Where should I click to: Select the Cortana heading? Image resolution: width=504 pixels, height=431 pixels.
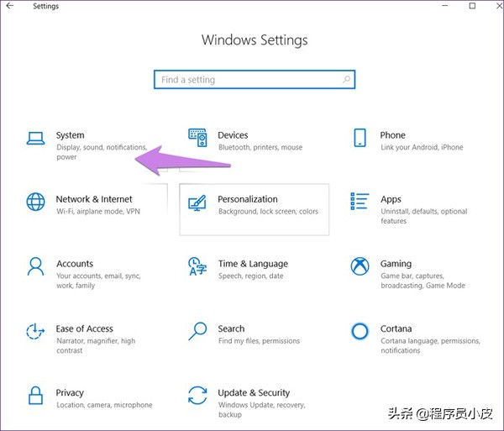pyautogui.click(x=396, y=329)
